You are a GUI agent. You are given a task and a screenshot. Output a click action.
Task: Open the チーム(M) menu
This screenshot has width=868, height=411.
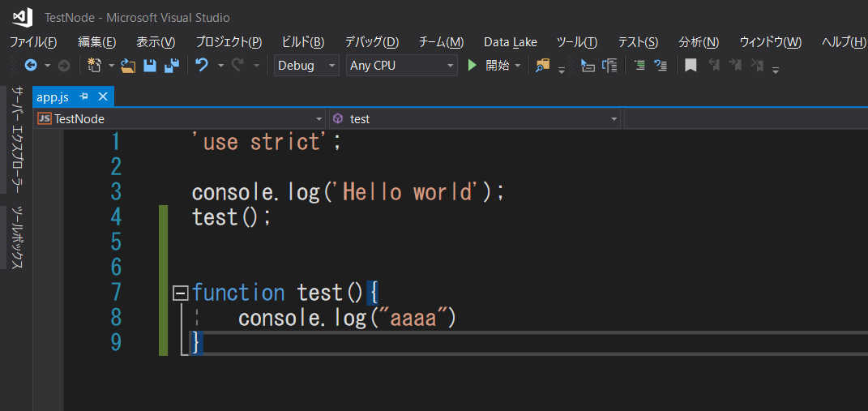[x=441, y=42]
